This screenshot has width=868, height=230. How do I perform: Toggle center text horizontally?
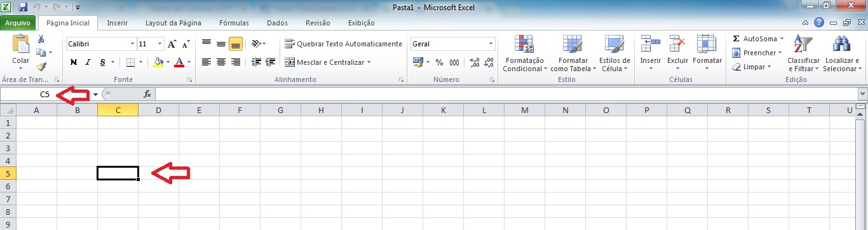tap(221, 62)
